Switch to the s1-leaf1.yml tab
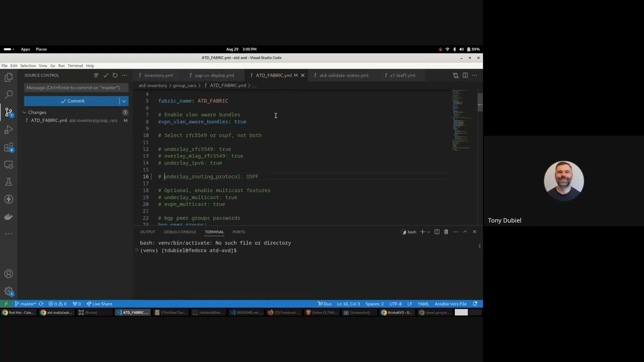The width and height of the screenshot is (644, 362). coord(403,75)
